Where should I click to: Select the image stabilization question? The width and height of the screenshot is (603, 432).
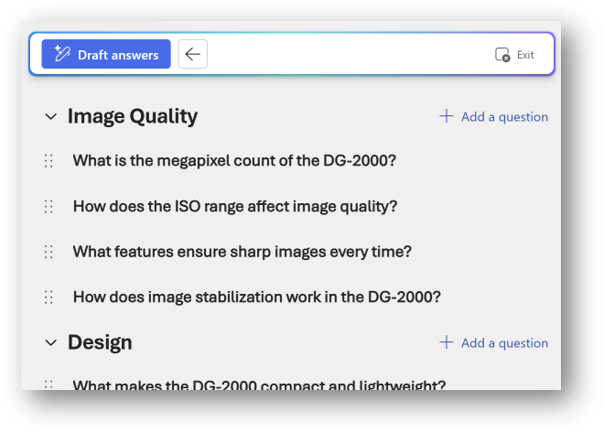[x=257, y=297]
